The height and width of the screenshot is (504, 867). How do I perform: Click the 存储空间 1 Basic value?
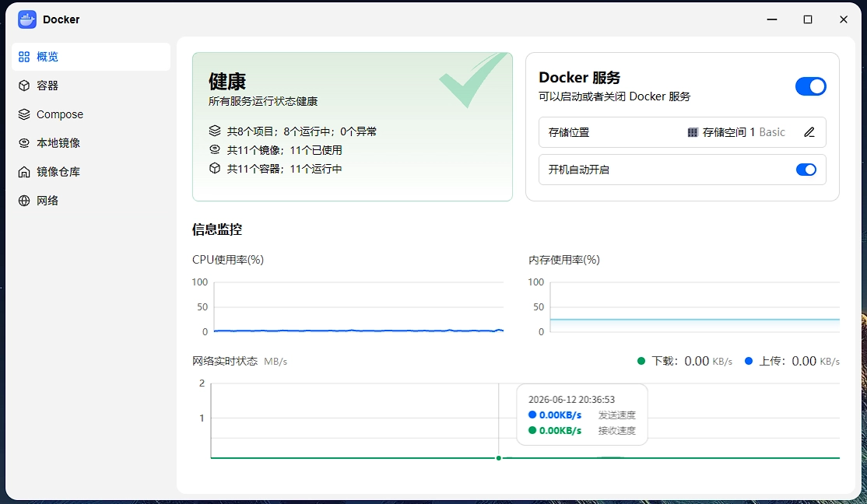tap(744, 132)
